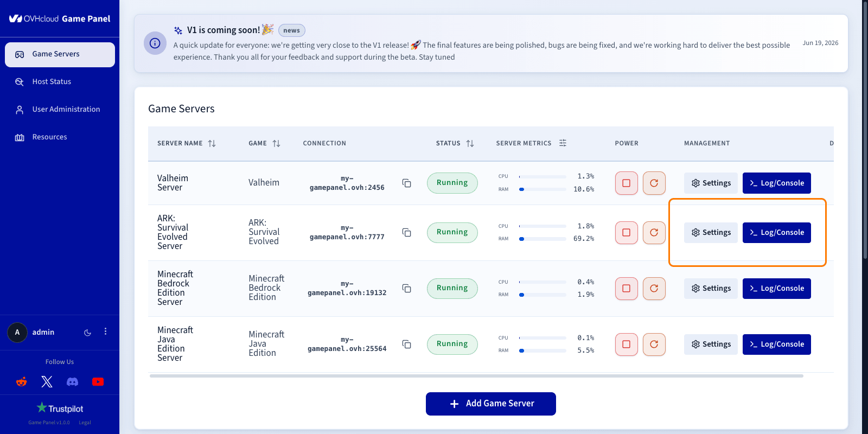This screenshot has width=868, height=434.
Task: Sort the table by Game
Action: pos(276,143)
